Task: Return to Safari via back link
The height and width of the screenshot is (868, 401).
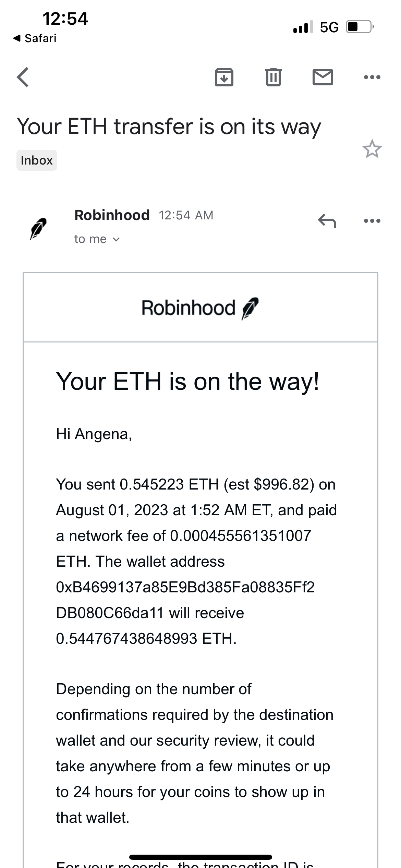Action: point(35,38)
